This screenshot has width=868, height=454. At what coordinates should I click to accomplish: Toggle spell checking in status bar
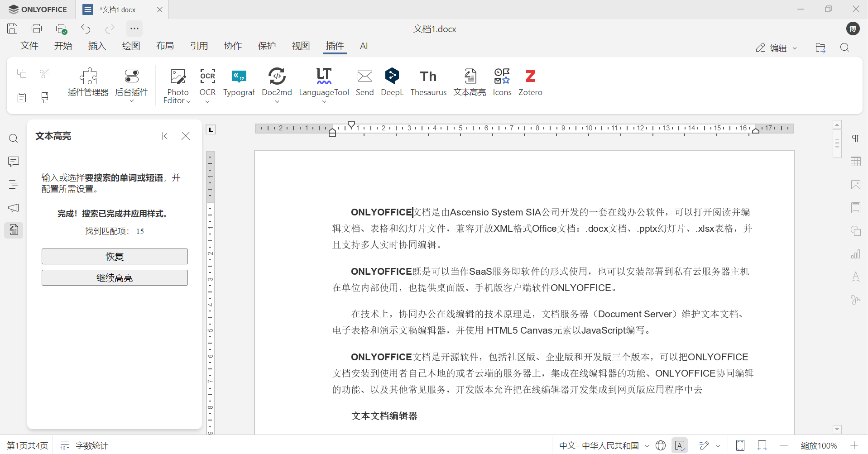tap(680, 445)
